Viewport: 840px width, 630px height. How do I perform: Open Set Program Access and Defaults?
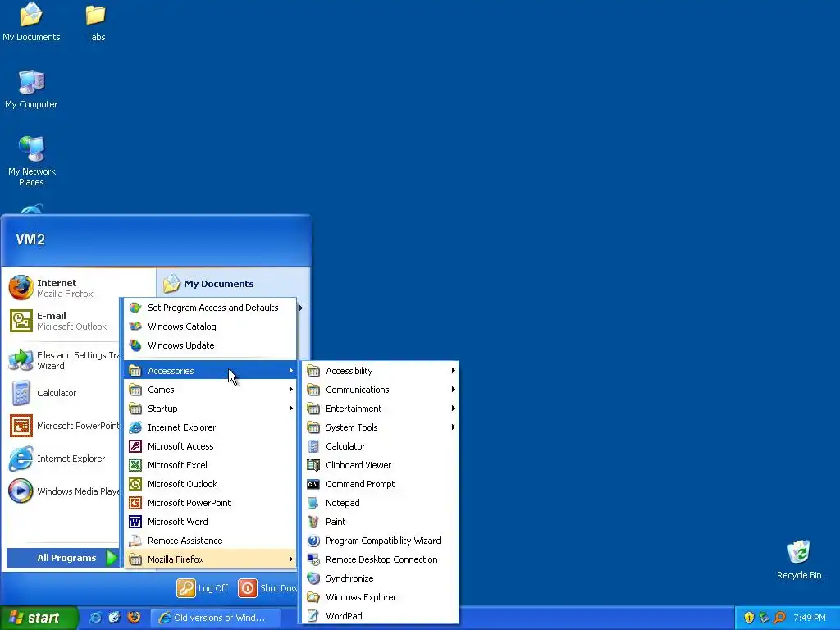click(211, 308)
